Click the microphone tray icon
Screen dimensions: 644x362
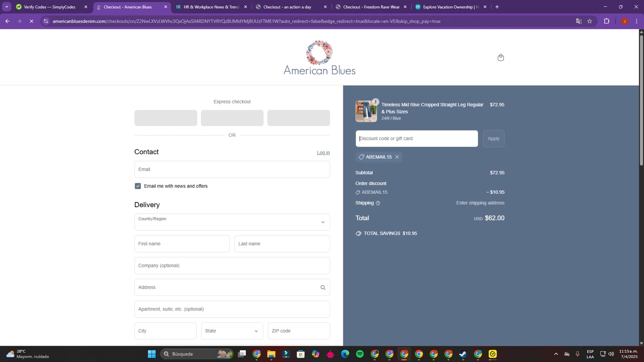pyautogui.click(x=577, y=354)
